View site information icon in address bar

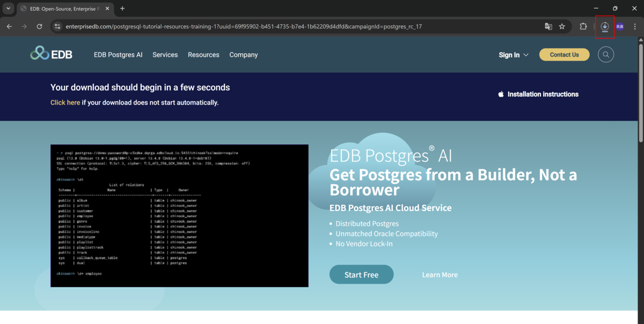point(58,26)
